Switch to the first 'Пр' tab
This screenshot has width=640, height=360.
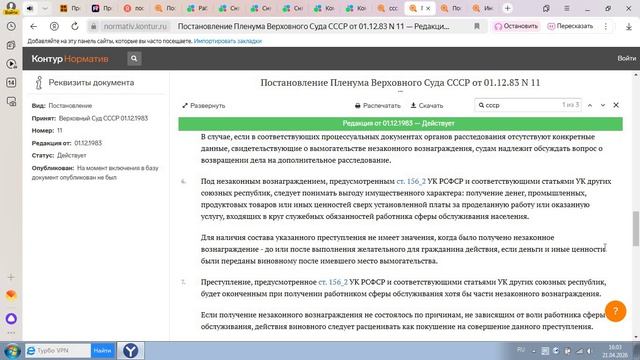tap(70, 8)
